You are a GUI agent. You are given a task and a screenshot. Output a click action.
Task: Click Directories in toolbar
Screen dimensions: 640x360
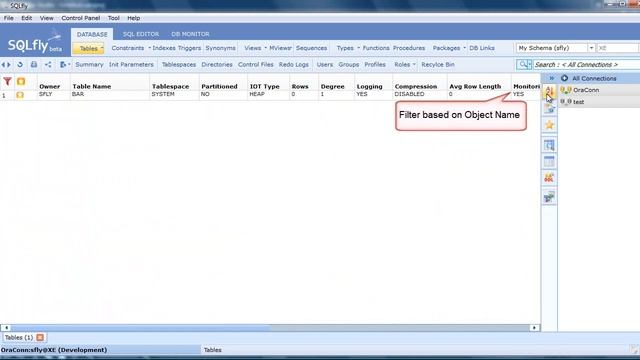tap(217, 64)
